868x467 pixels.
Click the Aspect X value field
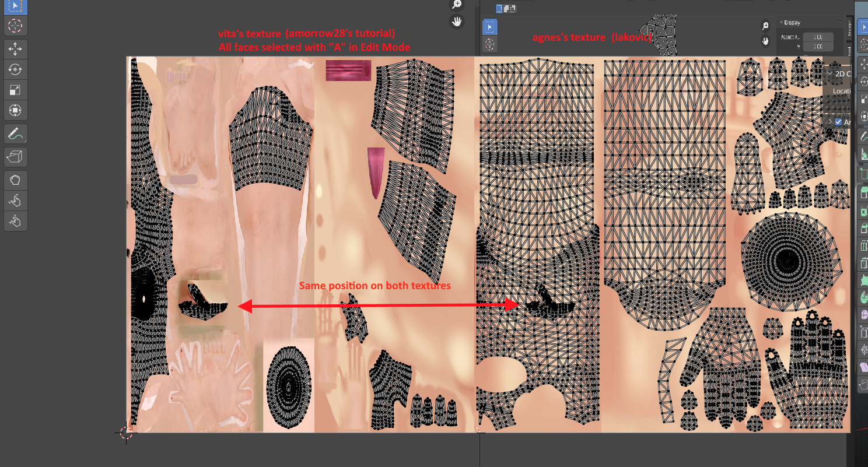(x=817, y=37)
